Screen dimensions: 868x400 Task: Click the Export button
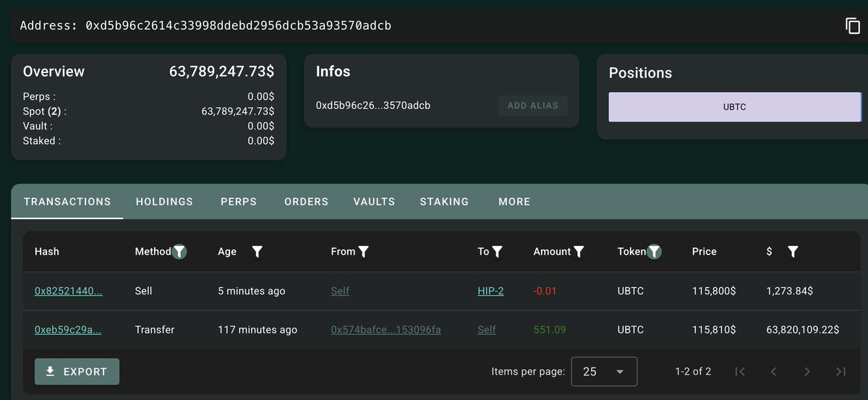pos(77,372)
